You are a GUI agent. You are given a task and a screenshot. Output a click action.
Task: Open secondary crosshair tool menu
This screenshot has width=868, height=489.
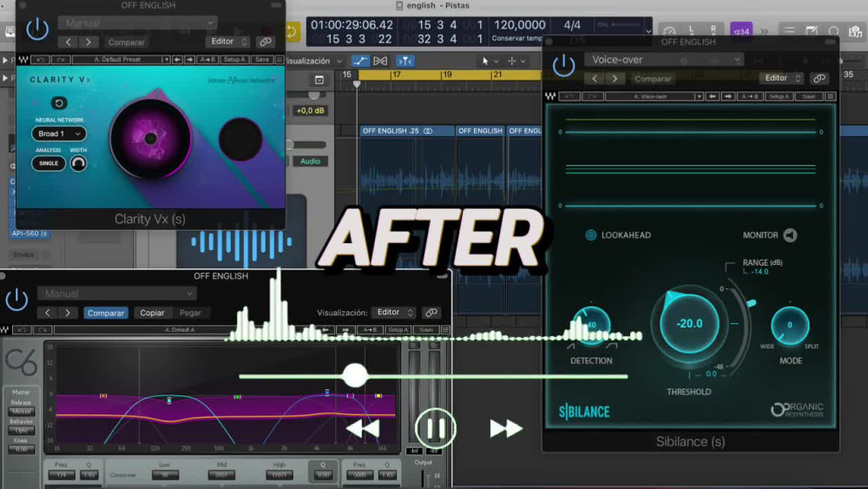click(x=516, y=61)
